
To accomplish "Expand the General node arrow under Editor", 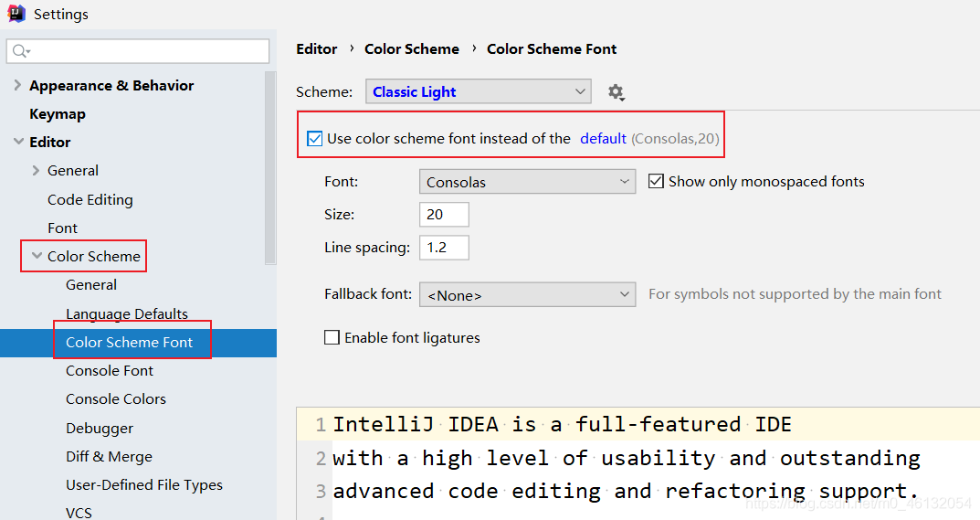I will point(36,170).
